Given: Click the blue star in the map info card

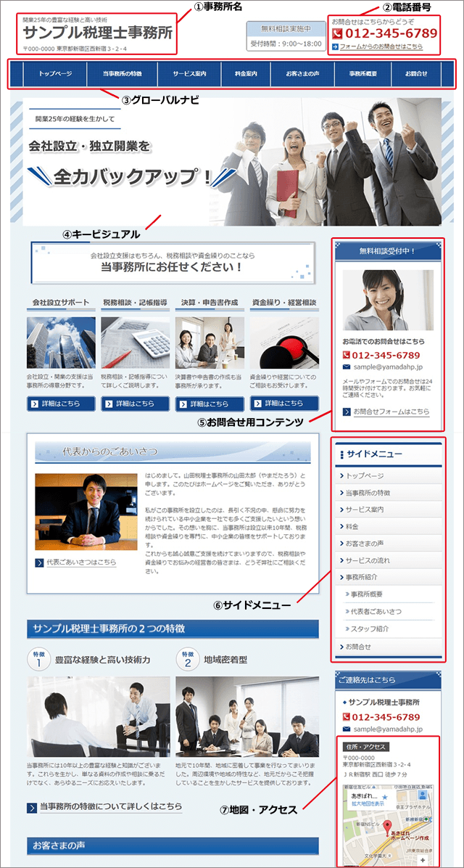Looking at the screenshot, I should click(384, 796).
